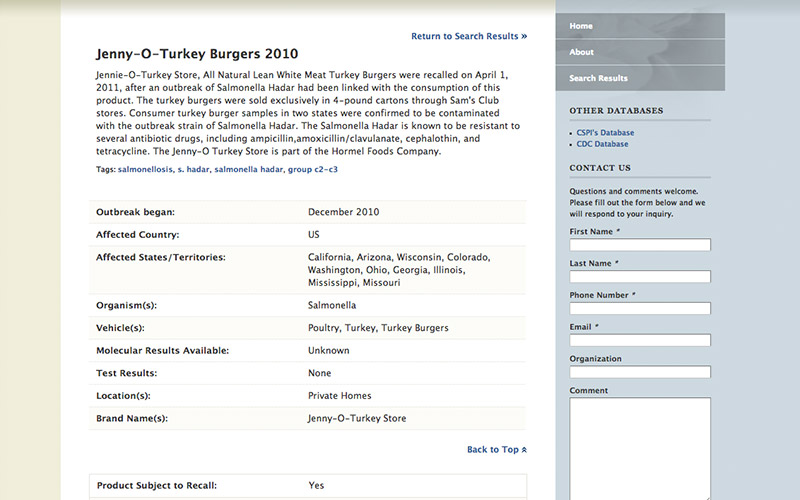Viewport: 800px width, 500px height.
Task: Go to the About page
Action: [582, 52]
